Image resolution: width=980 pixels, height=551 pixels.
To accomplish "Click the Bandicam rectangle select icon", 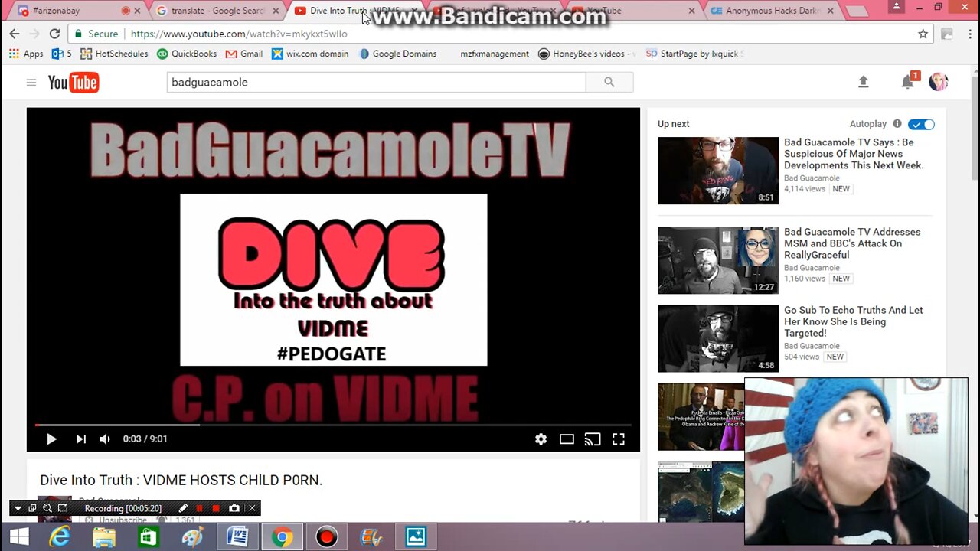I will [63, 508].
